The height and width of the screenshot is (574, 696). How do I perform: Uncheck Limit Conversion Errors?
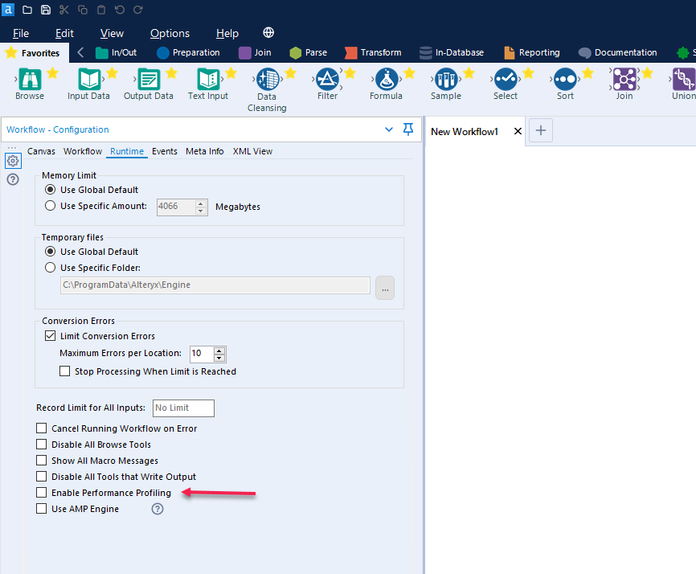pos(50,336)
